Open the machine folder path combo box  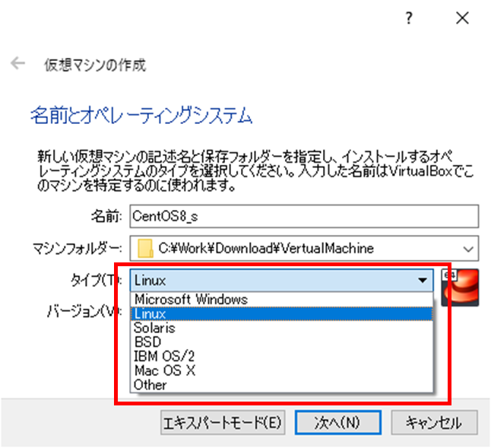click(x=304, y=249)
